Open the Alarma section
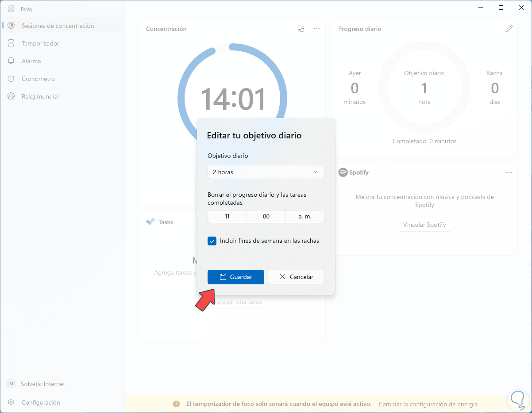 (x=62, y=61)
